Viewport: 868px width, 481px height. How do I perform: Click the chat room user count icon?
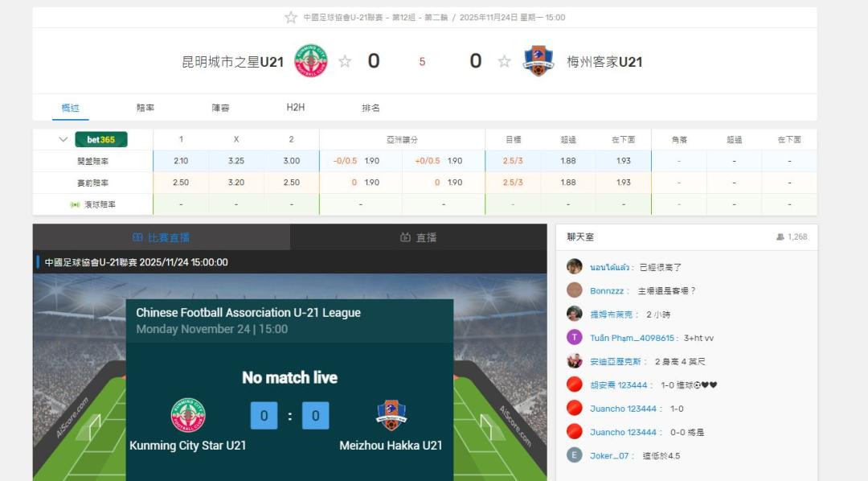pyautogui.click(x=780, y=236)
